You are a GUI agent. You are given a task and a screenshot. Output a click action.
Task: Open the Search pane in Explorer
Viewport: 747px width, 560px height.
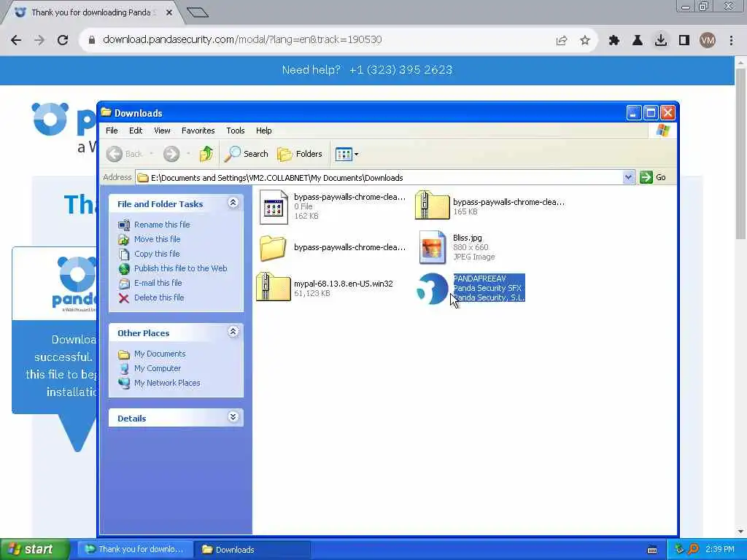[x=247, y=154]
